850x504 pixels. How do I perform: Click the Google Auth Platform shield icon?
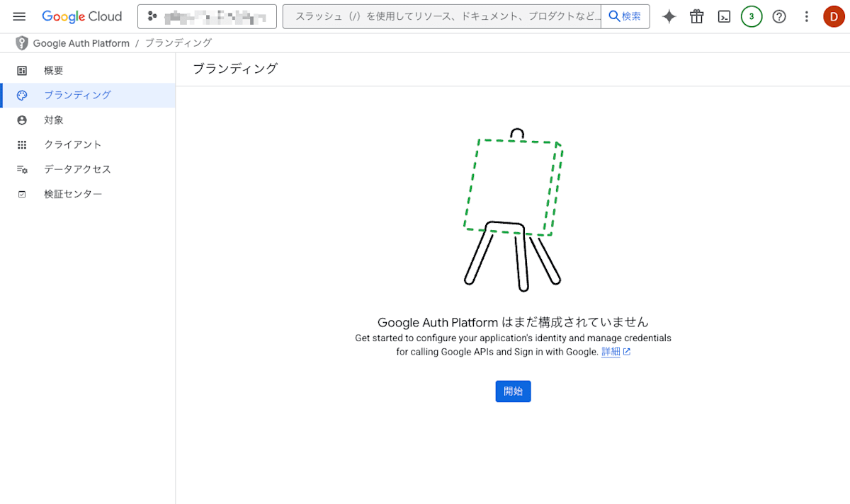(x=22, y=43)
